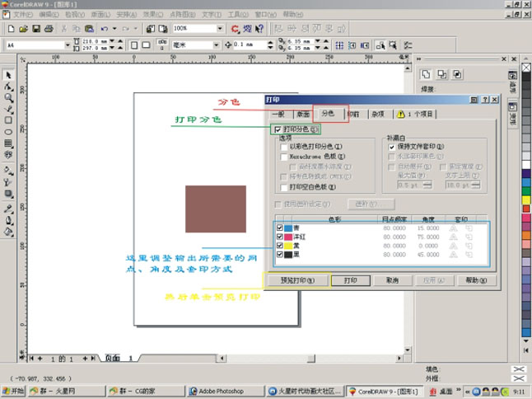Open the 编辑(E) menu
532x399 pixels.
coord(49,15)
